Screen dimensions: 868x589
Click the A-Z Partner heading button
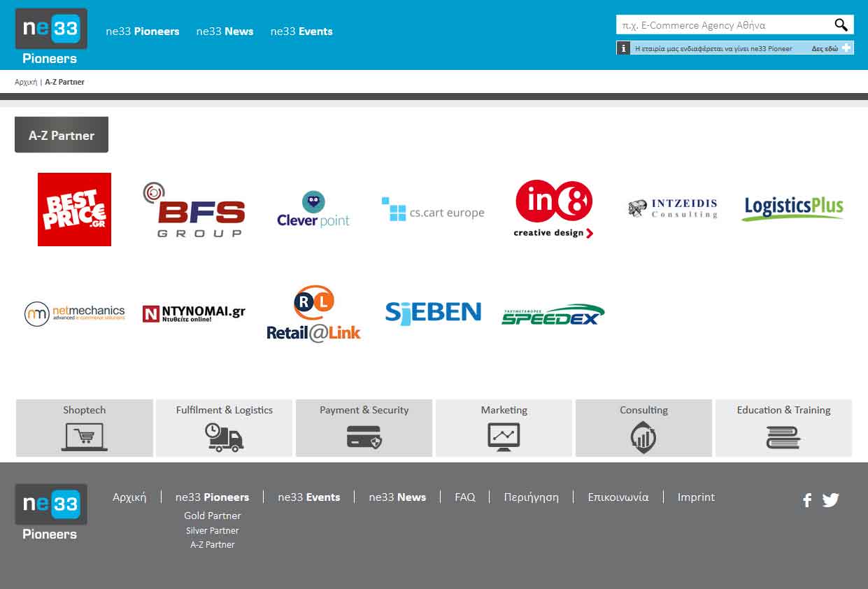pyautogui.click(x=62, y=135)
